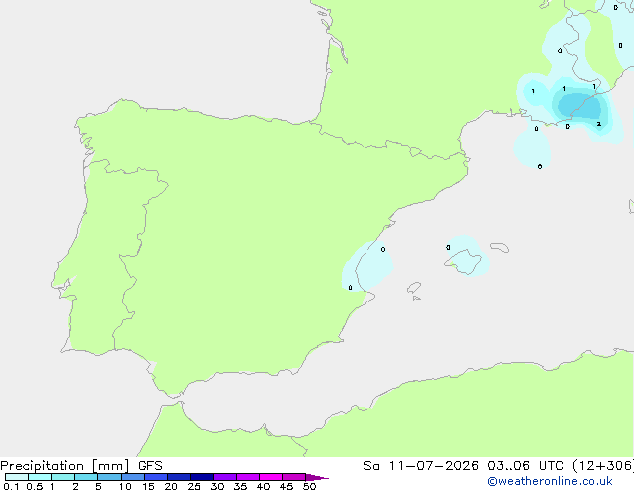The height and width of the screenshot is (490, 634).
Task: Select the 35–40 mm purple legend swatch
Action: pos(248,477)
